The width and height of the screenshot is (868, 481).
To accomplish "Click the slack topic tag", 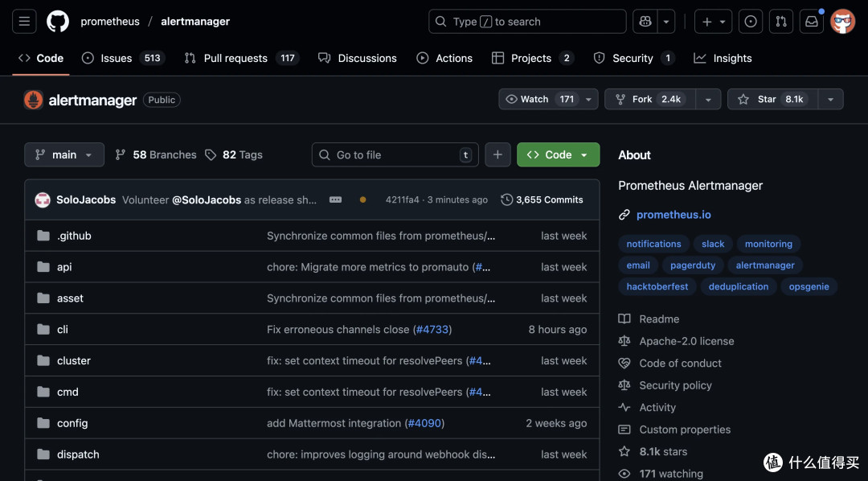I will tap(713, 244).
